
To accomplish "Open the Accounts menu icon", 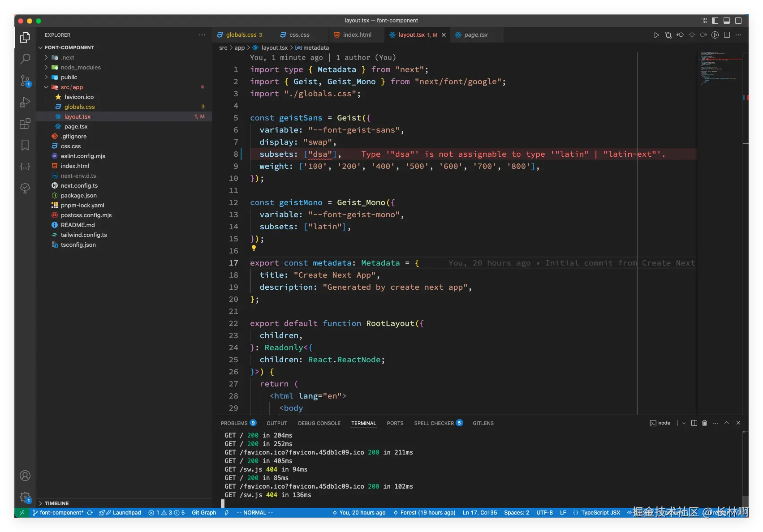I will [x=25, y=476].
